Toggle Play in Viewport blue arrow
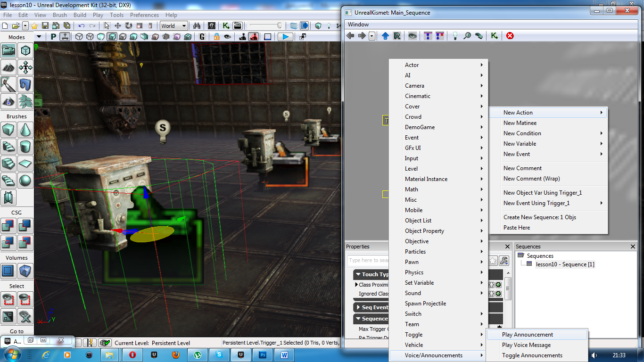 (284, 37)
